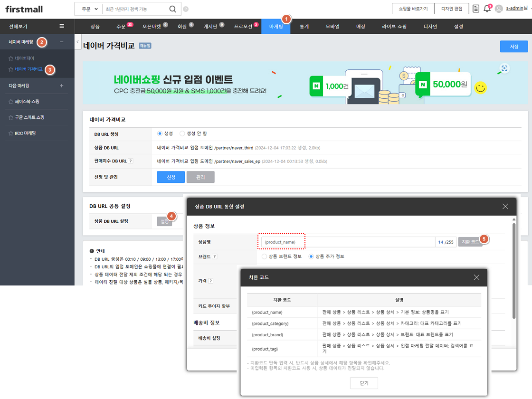Open the 통계 top menu

304,27
